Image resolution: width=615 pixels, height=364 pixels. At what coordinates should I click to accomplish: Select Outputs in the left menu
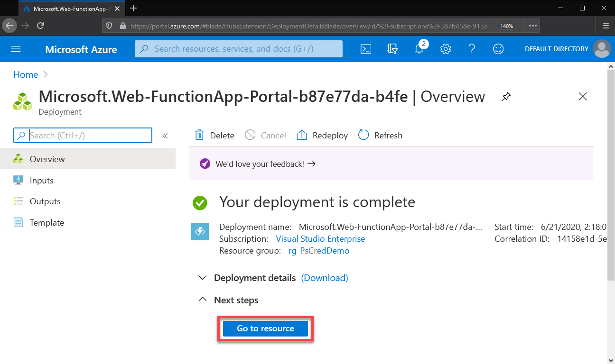88,201
